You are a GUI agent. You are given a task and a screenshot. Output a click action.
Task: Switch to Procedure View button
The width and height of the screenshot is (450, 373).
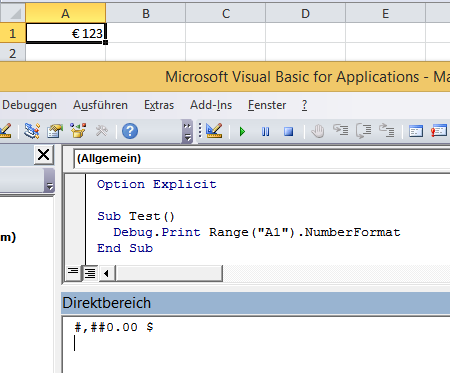click(x=73, y=273)
